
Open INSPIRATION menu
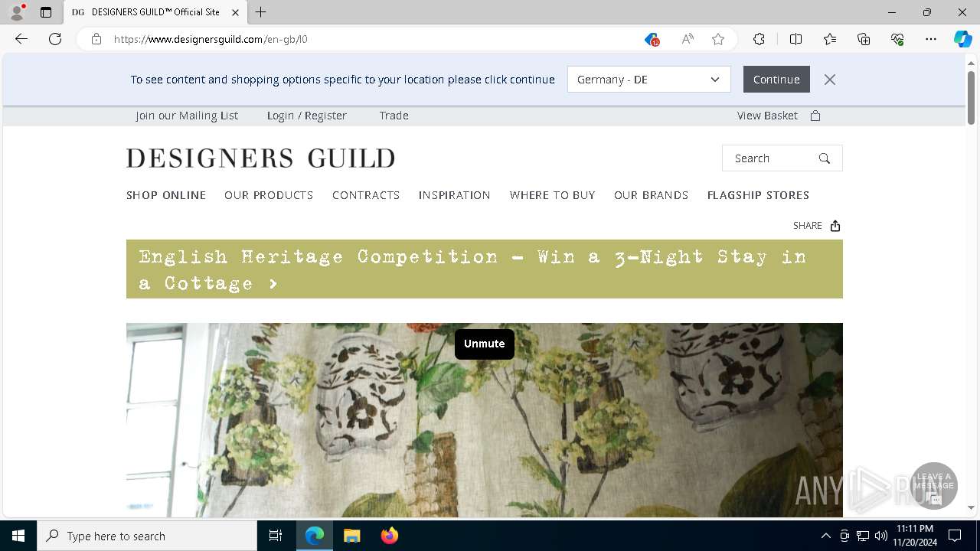(455, 195)
